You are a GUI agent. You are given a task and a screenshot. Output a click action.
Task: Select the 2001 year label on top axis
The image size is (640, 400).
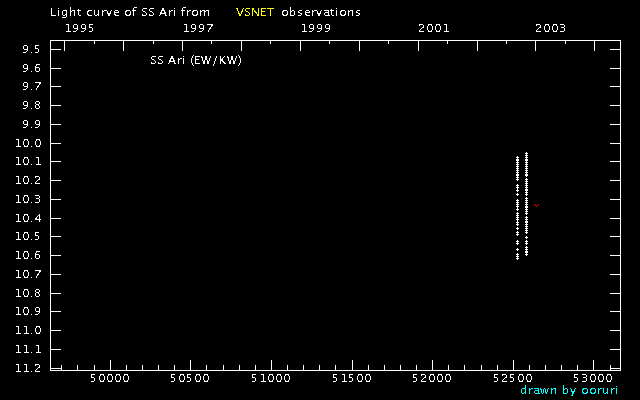[433, 27]
